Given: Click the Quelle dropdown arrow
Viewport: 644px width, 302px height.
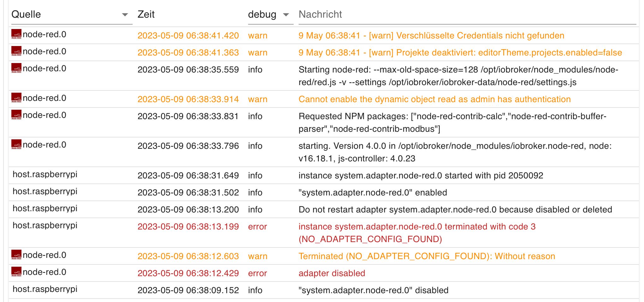Looking at the screenshot, I should 125,15.
